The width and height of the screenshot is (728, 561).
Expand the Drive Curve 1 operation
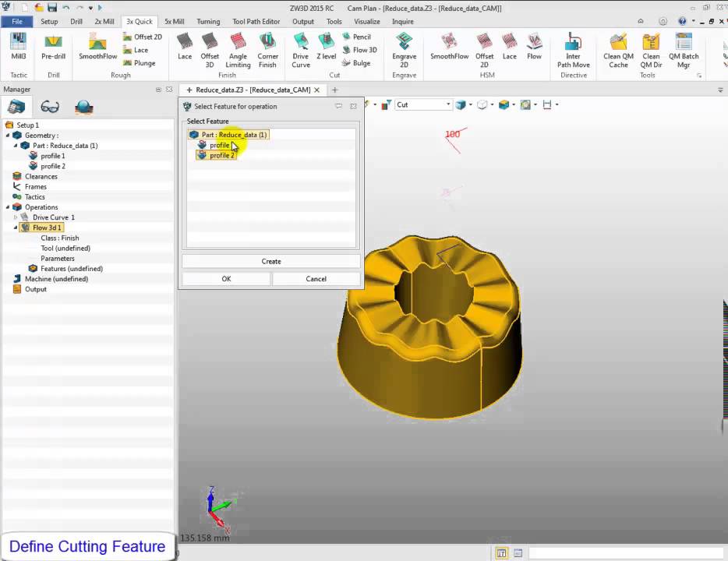tap(16, 217)
